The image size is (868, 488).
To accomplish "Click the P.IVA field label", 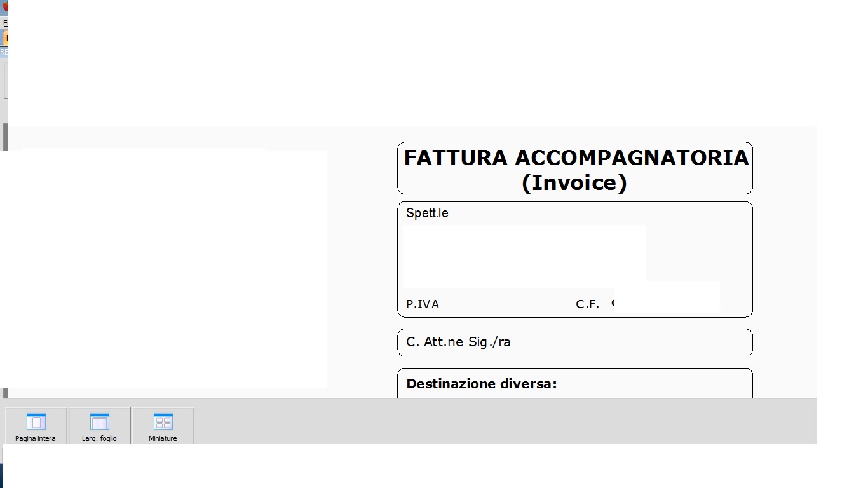I will (423, 304).
